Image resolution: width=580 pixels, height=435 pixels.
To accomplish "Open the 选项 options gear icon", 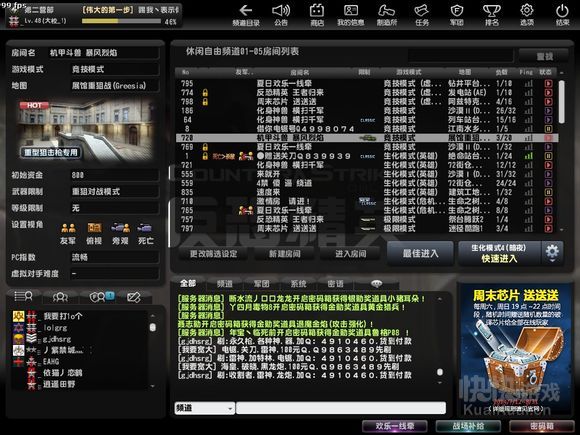I will (527, 15).
